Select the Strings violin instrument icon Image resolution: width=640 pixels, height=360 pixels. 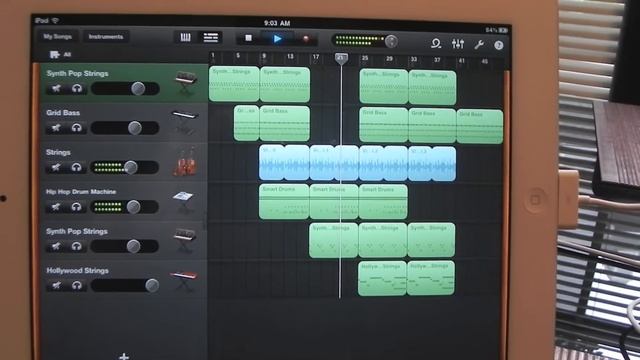186,162
